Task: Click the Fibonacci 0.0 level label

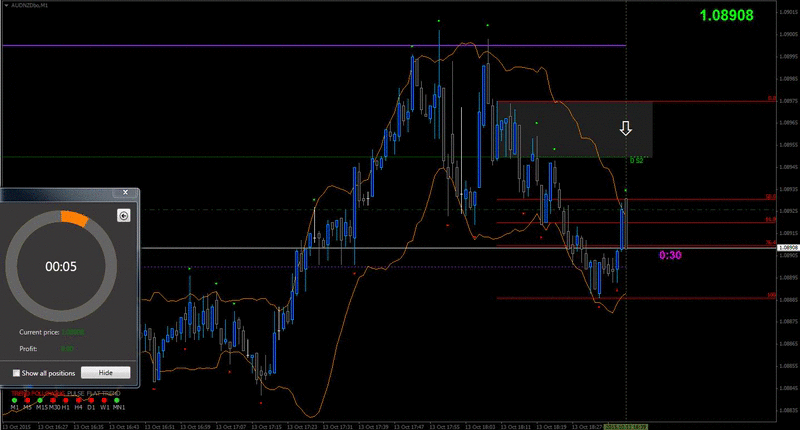Action: pos(772,98)
